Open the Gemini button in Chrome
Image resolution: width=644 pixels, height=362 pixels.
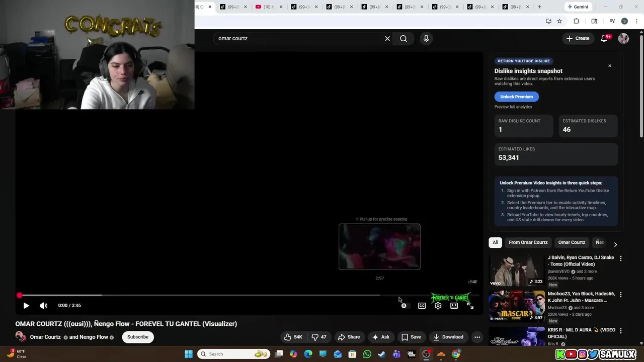578,7
